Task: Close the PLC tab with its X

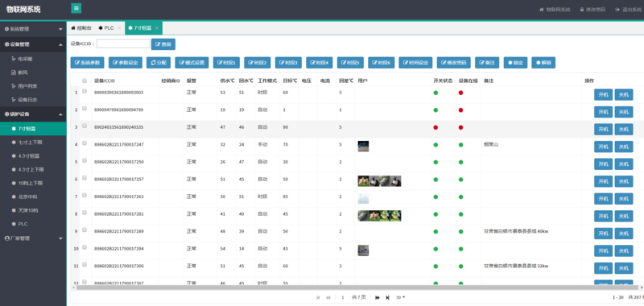Action: (x=119, y=28)
